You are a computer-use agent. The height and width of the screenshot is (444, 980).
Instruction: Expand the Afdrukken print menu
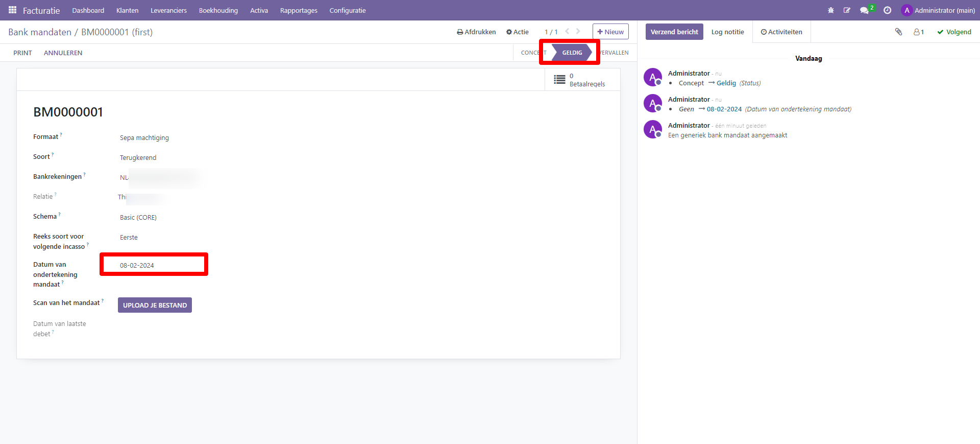point(476,32)
